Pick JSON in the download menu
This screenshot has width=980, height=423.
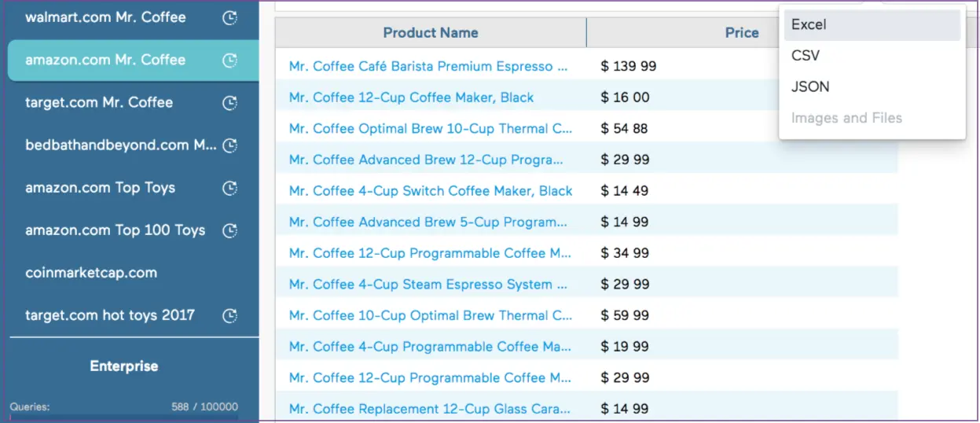[809, 86]
